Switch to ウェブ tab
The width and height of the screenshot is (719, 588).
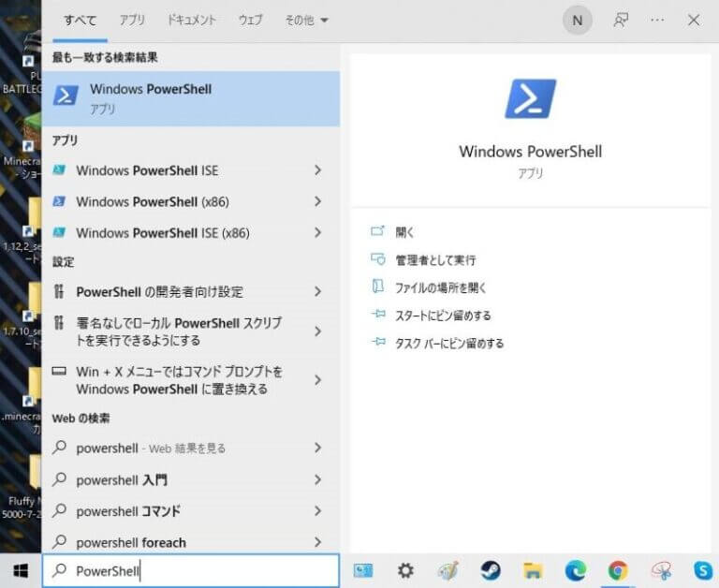(251, 21)
